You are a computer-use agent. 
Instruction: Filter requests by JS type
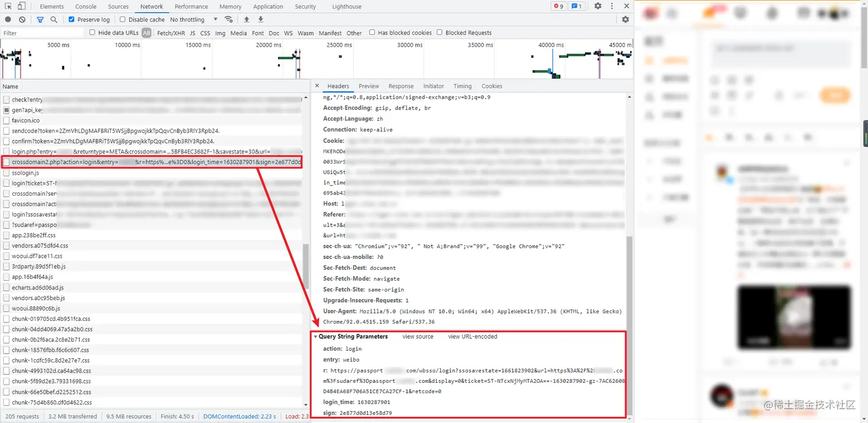pyautogui.click(x=192, y=33)
